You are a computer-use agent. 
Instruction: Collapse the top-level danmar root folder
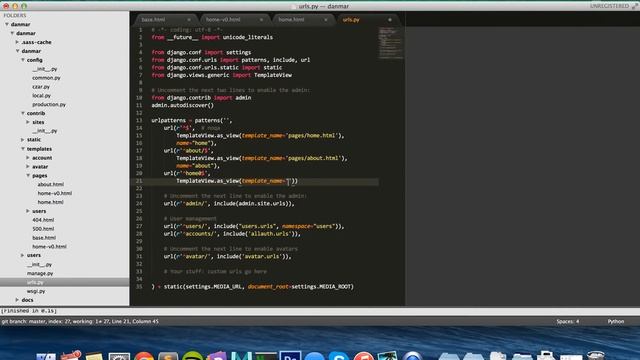[7, 24]
